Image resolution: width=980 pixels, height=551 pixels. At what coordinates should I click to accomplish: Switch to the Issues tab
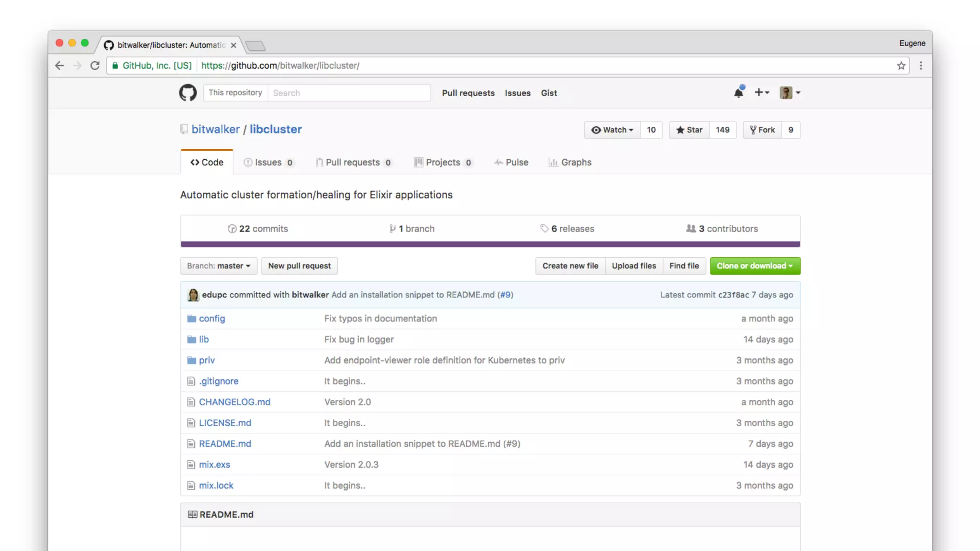coord(268,163)
